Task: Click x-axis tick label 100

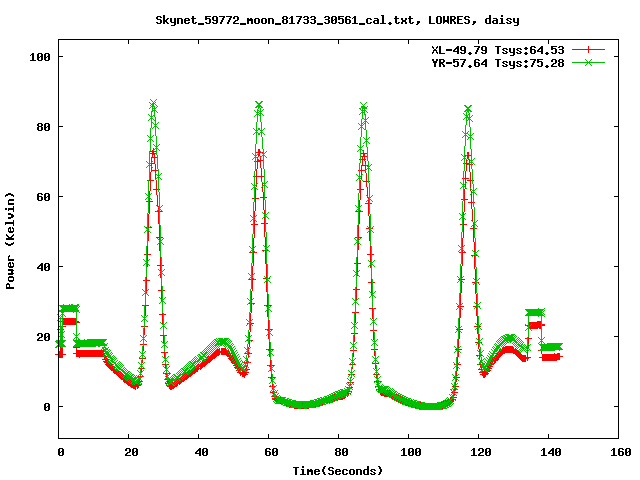Action: click(x=410, y=452)
